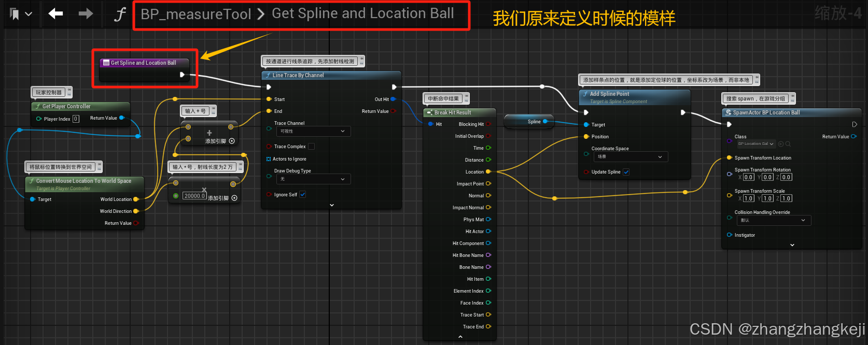The image size is (868, 345).
Task: Click the Start input pin
Action: point(269,99)
